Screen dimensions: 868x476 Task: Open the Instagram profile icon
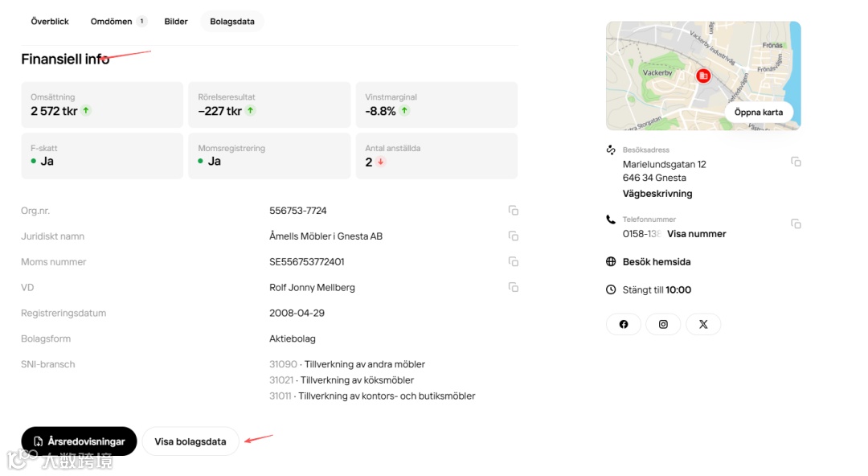click(663, 324)
